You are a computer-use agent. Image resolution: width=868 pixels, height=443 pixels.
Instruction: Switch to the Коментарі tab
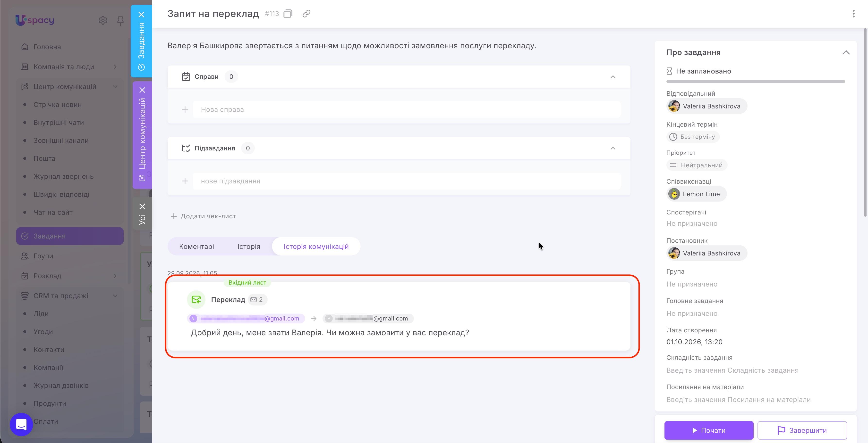(x=196, y=246)
